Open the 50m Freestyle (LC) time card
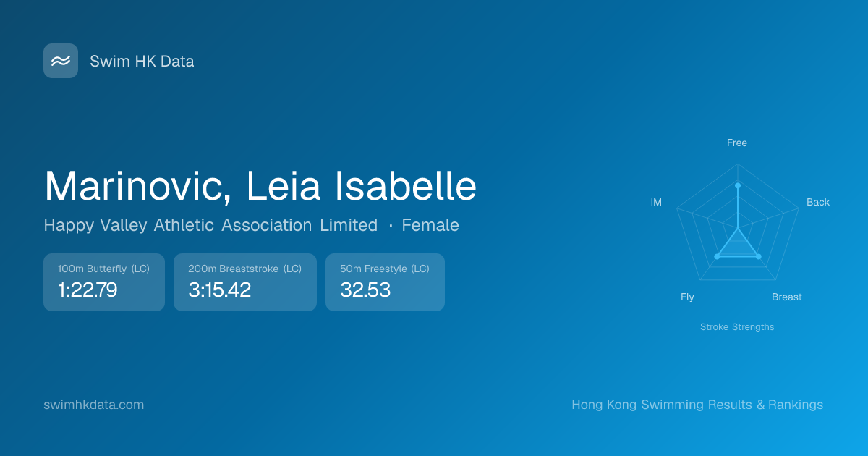This screenshot has width=868, height=456. [x=385, y=282]
